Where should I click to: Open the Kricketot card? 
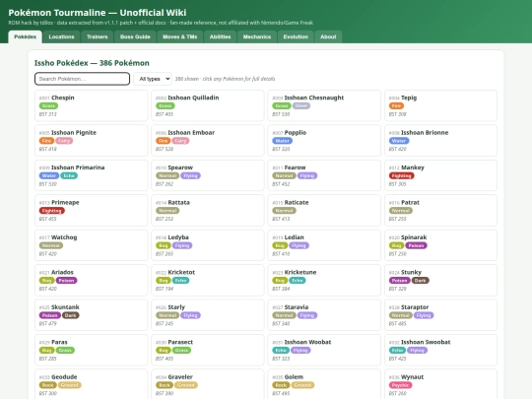[x=208, y=280]
